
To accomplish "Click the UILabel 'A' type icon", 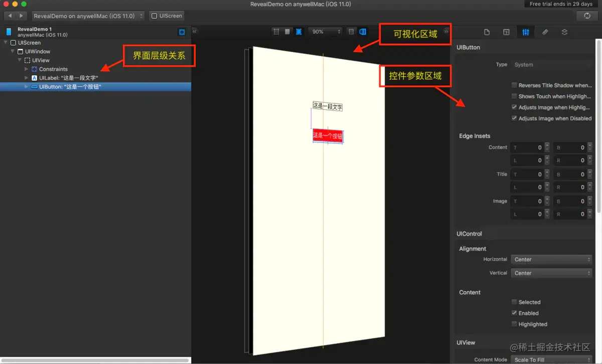I will click(x=34, y=78).
